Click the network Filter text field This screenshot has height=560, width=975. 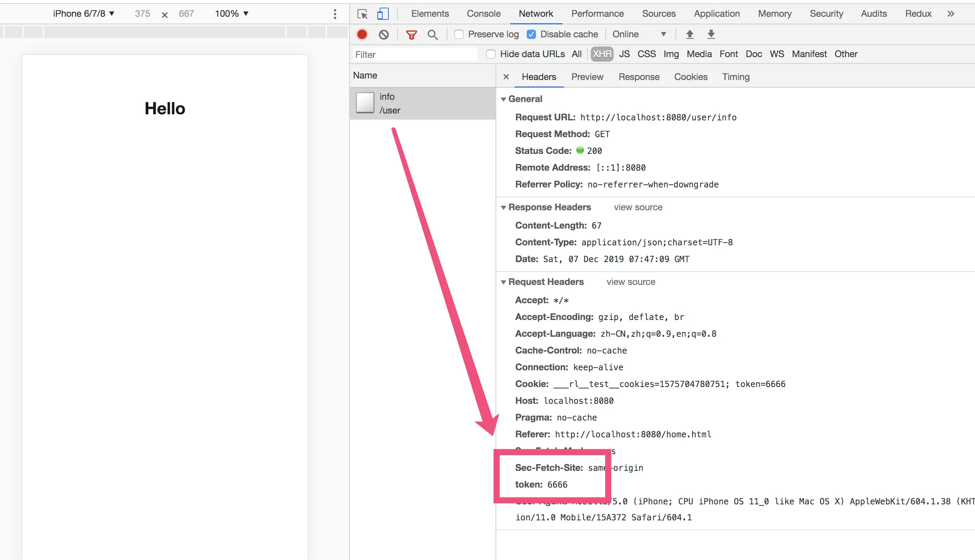[414, 54]
